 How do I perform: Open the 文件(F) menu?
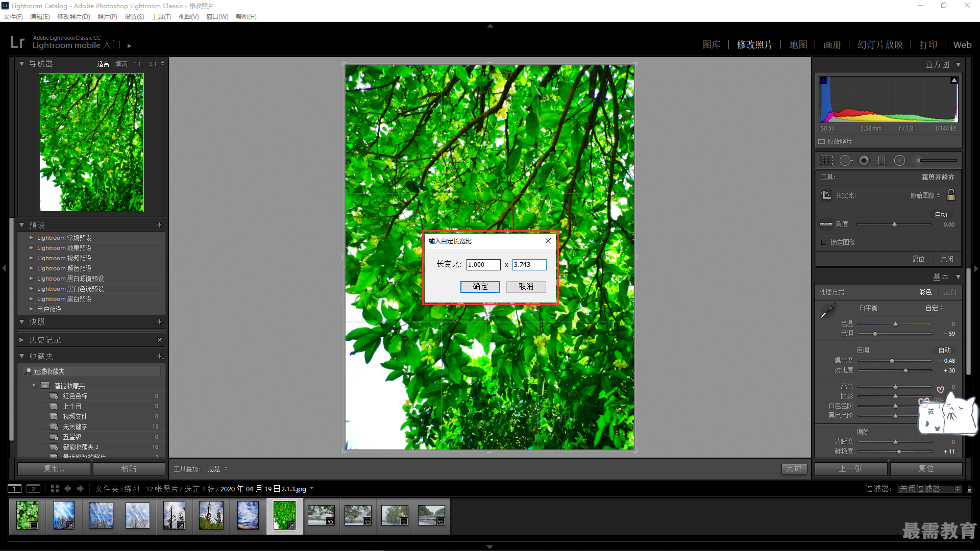13,17
